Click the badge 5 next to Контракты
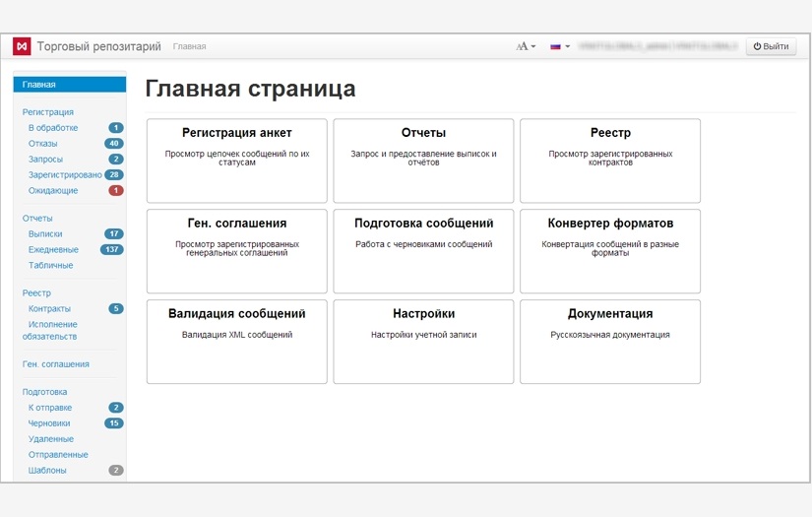Image resolution: width=812 pixels, height=517 pixels. pyautogui.click(x=116, y=308)
